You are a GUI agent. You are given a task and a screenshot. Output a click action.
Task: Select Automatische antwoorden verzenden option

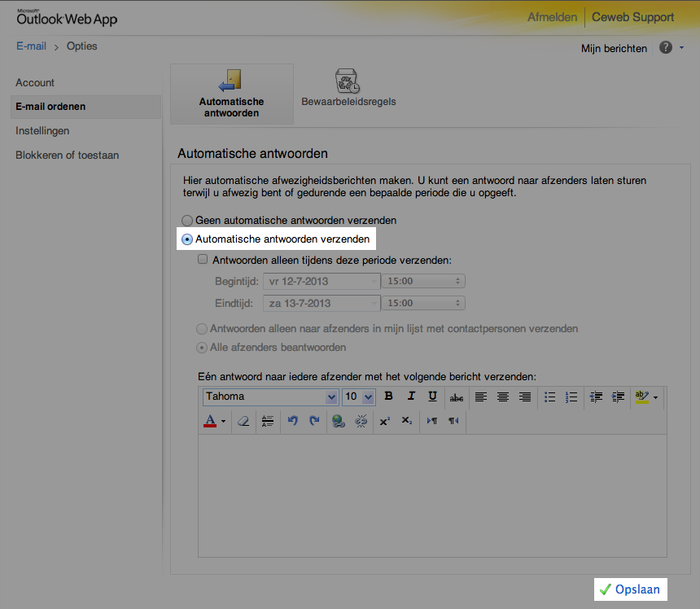pos(187,239)
